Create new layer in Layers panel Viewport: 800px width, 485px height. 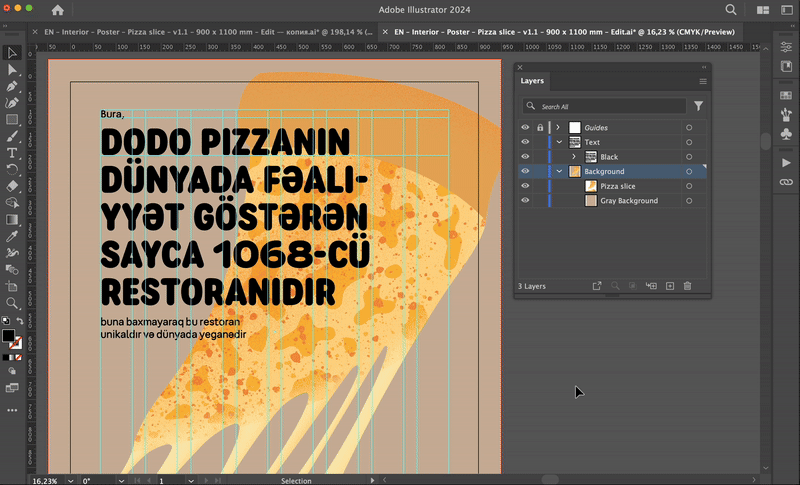coord(670,286)
